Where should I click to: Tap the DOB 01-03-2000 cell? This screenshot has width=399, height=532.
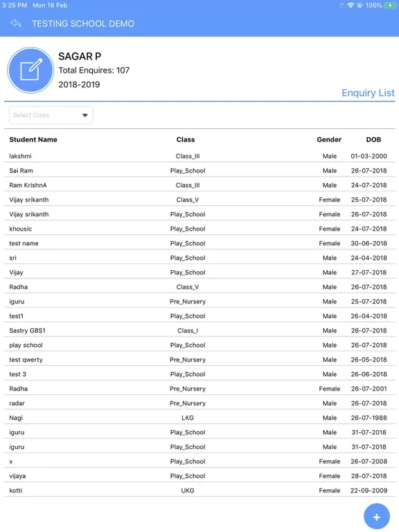click(369, 156)
